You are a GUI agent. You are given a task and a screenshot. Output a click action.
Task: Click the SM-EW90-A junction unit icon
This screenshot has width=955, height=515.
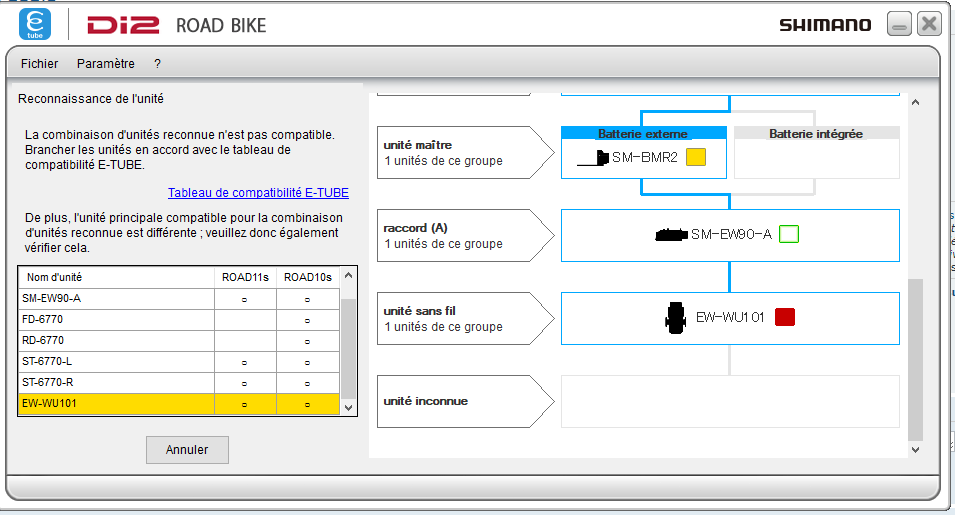[x=670, y=235]
